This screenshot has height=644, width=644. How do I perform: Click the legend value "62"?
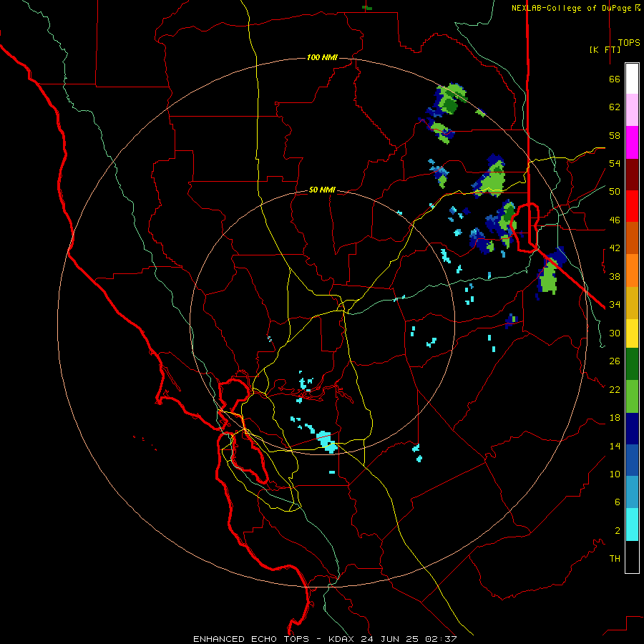coord(615,107)
